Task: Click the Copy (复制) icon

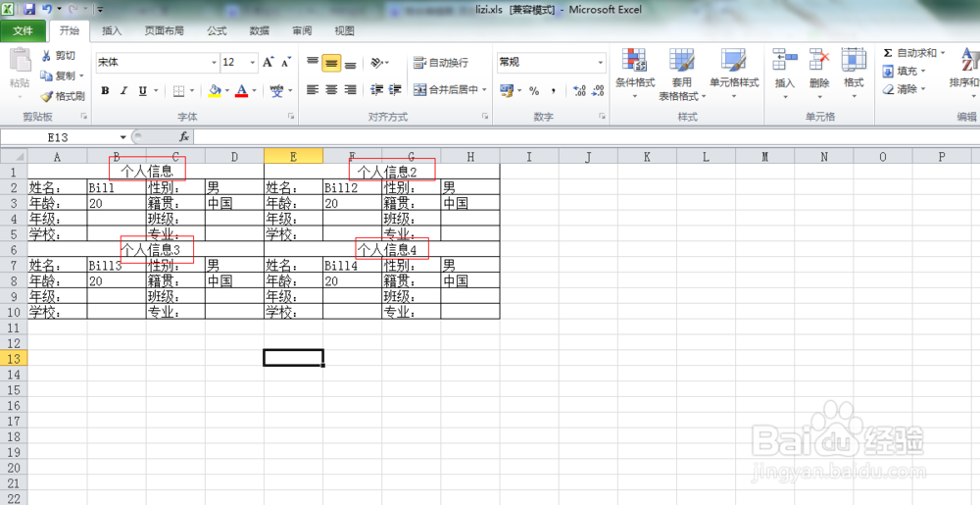Action: click(46, 76)
